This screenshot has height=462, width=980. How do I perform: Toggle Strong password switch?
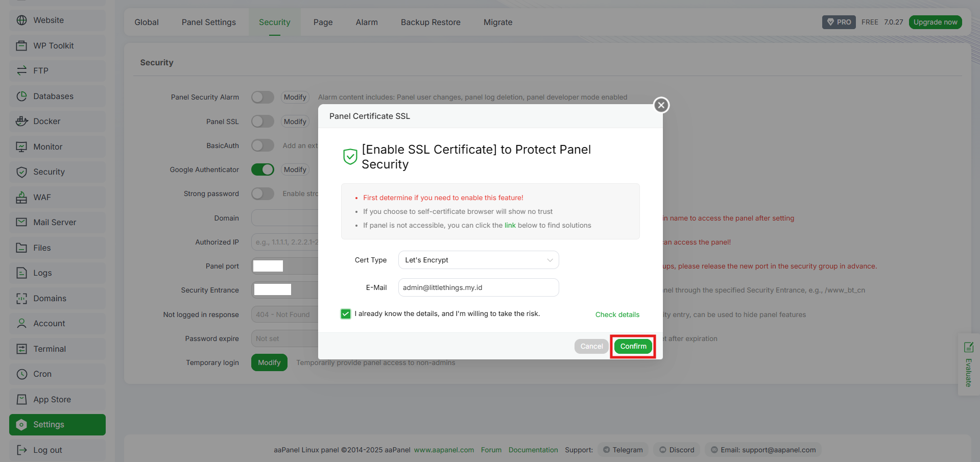click(x=262, y=193)
